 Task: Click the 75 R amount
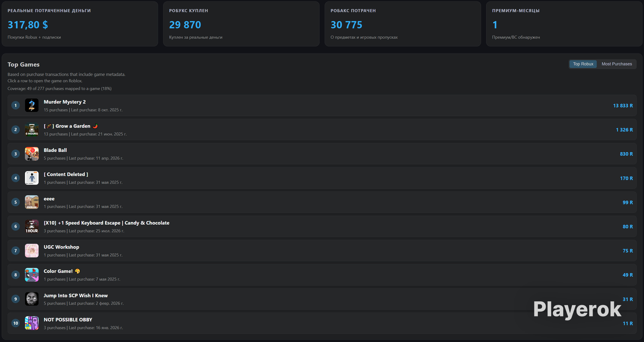coord(628,251)
